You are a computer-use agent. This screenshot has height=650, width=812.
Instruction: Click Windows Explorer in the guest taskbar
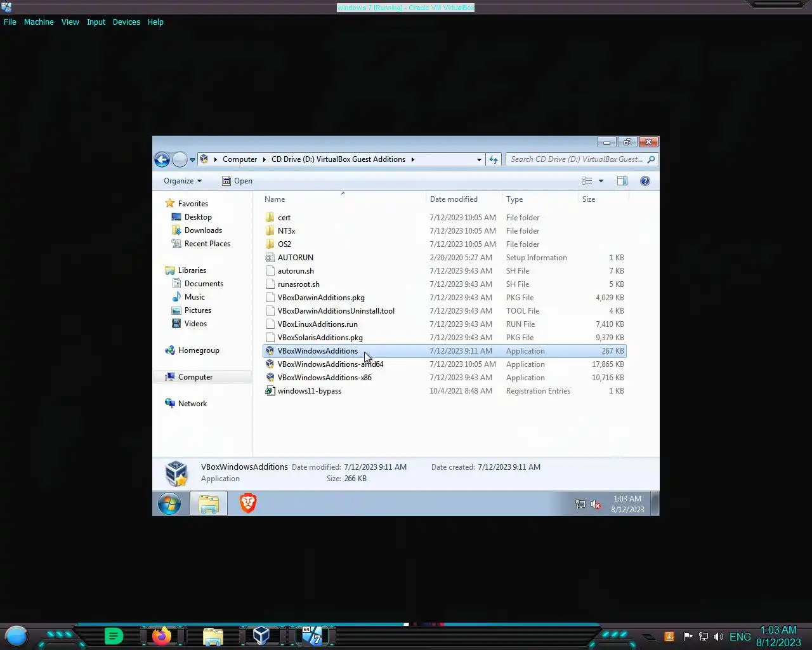[x=209, y=504]
